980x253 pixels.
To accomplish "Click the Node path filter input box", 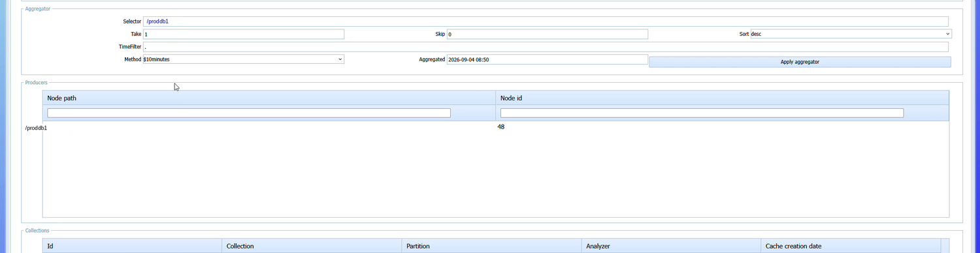I will (x=249, y=113).
